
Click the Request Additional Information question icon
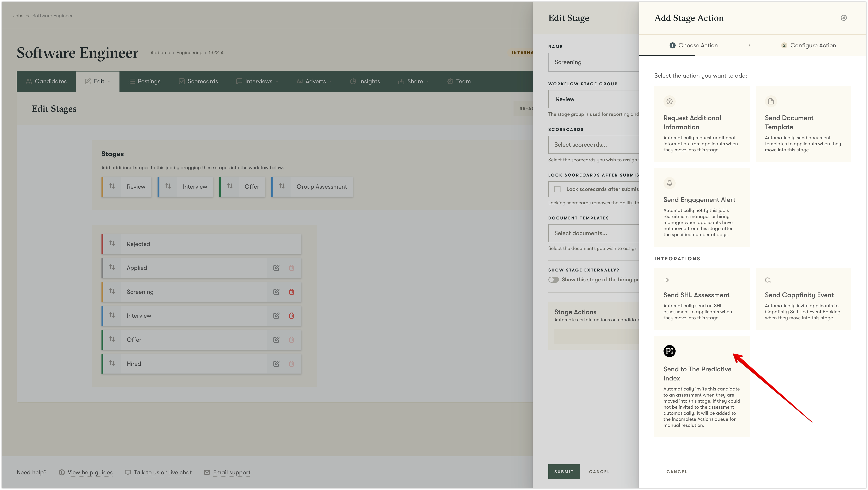[669, 101]
